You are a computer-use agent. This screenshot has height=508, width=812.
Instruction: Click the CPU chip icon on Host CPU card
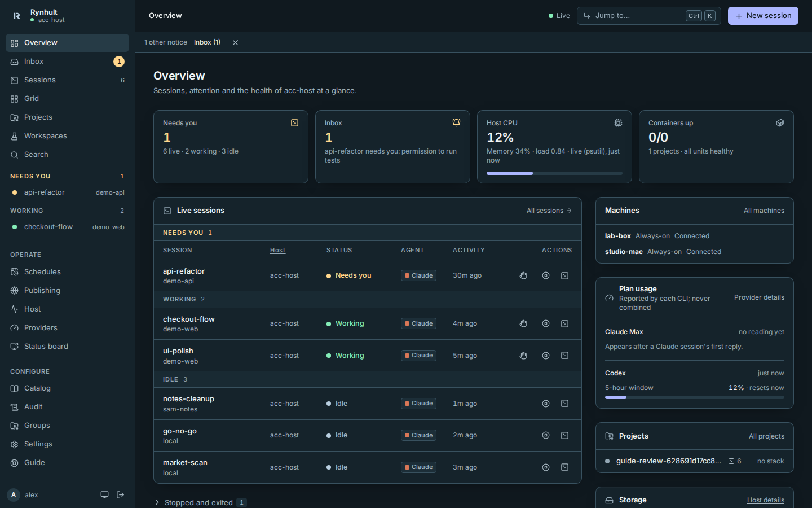coord(618,122)
